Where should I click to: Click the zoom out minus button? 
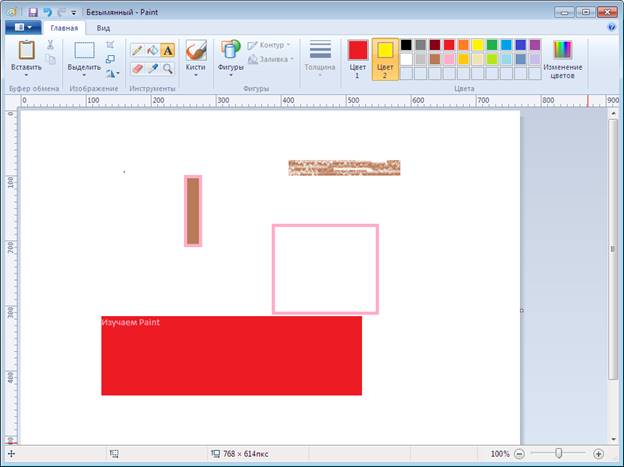point(519,453)
